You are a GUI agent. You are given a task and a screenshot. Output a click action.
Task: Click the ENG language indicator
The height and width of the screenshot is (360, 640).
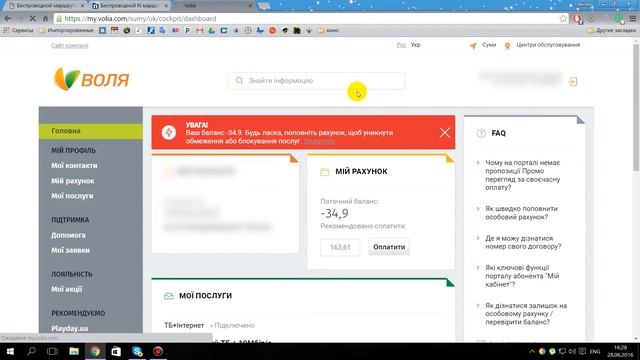point(595,351)
